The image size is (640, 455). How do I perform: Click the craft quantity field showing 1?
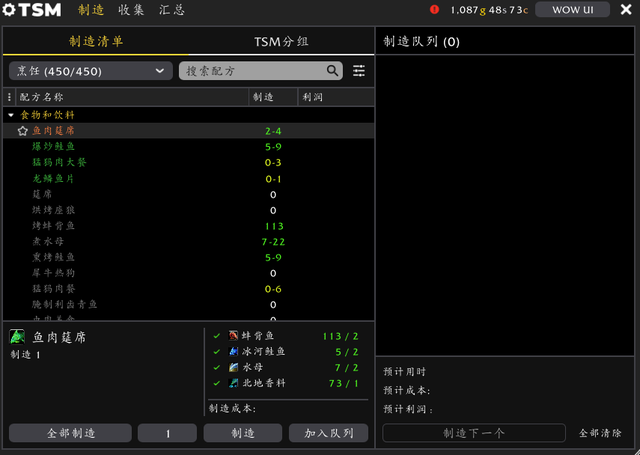[167, 433]
